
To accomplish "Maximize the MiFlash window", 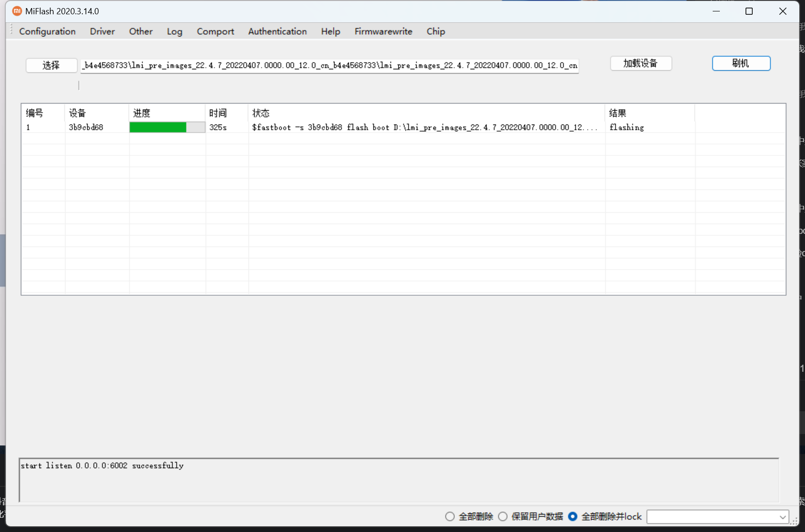I will (x=749, y=11).
